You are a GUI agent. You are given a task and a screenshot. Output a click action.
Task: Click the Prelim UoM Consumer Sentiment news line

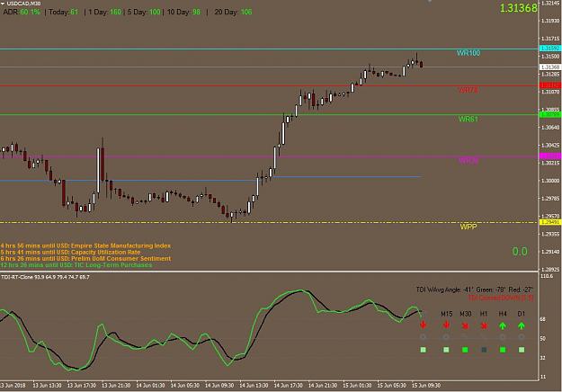pos(86,259)
